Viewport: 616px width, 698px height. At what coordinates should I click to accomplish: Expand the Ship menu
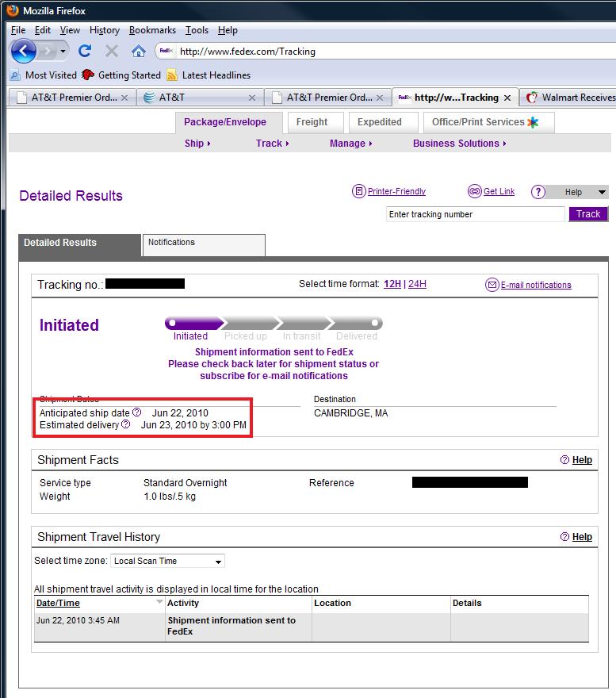[197, 144]
